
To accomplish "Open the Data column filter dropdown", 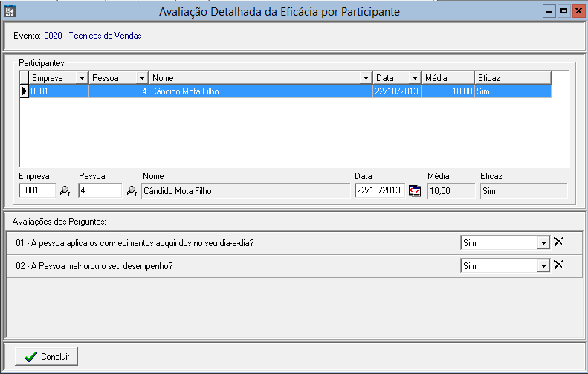I will [x=415, y=78].
